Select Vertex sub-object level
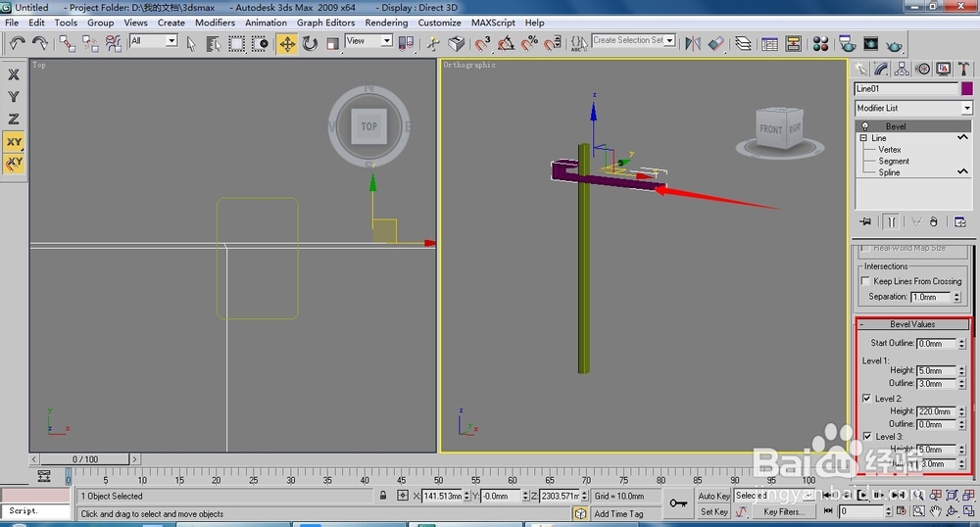The height and width of the screenshot is (527, 980). coord(890,149)
